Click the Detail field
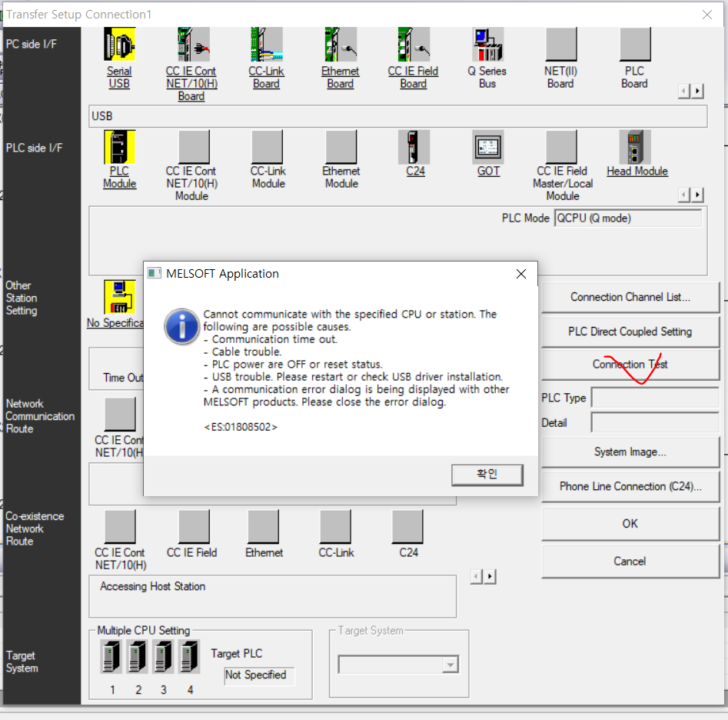Image resolution: width=728 pixels, height=720 pixels. [655, 423]
